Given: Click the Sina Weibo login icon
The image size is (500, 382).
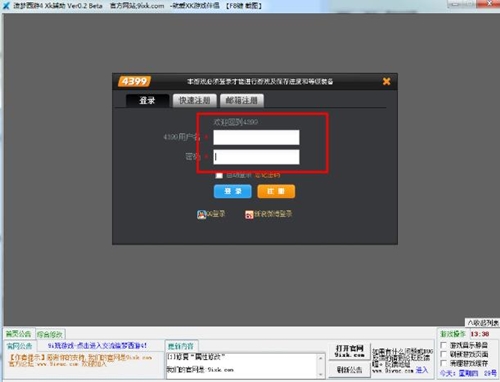Looking at the screenshot, I should click(x=249, y=215).
